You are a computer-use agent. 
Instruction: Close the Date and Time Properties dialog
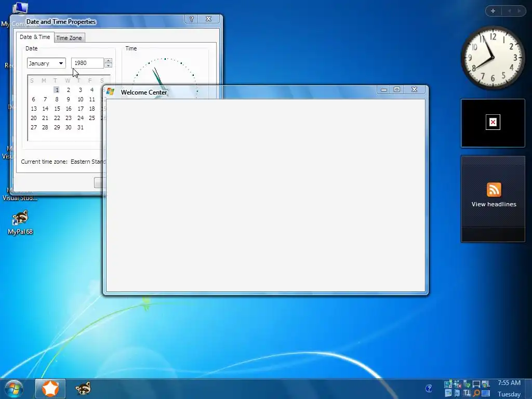[209, 19]
